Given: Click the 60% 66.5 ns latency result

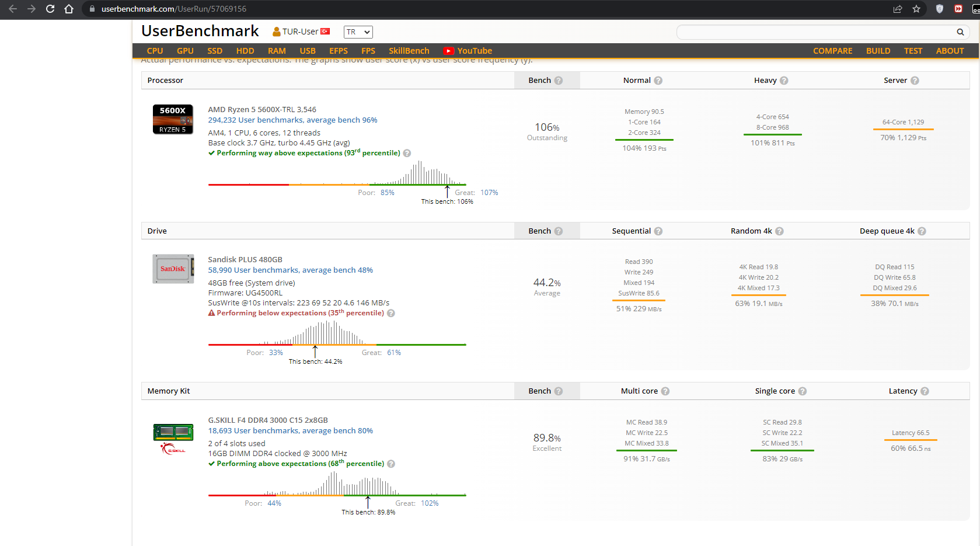Looking at the screenshot, I should point(911,448).
